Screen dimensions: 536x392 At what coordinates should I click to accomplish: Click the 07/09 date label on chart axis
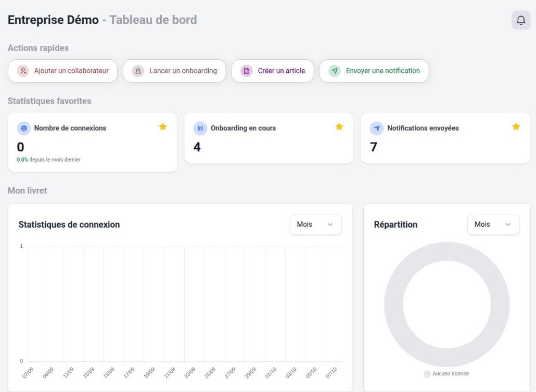tap(28, 373)
